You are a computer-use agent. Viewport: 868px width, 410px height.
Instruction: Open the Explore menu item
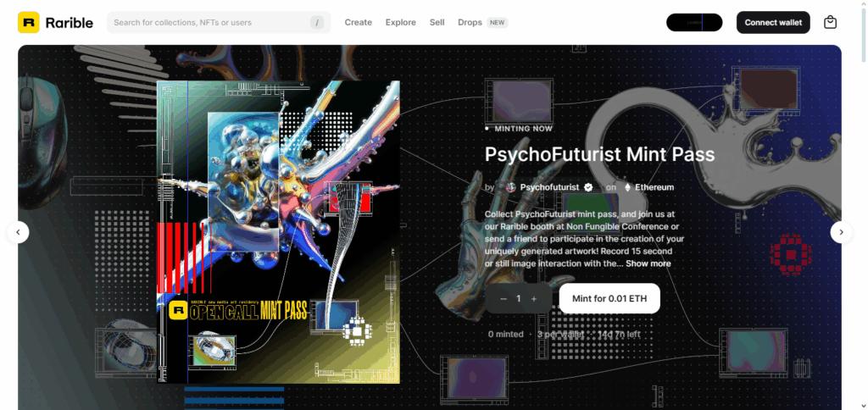401,23
